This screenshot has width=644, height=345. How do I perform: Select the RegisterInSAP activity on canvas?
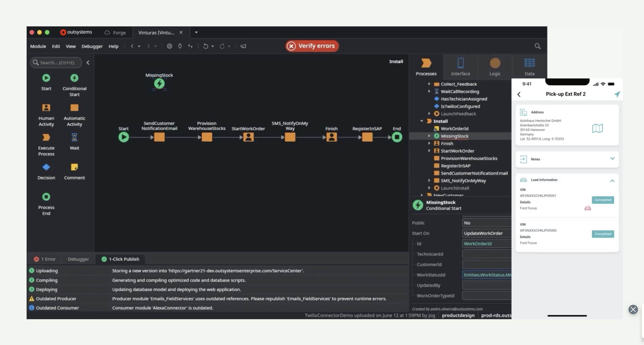[x=367, y=137]
